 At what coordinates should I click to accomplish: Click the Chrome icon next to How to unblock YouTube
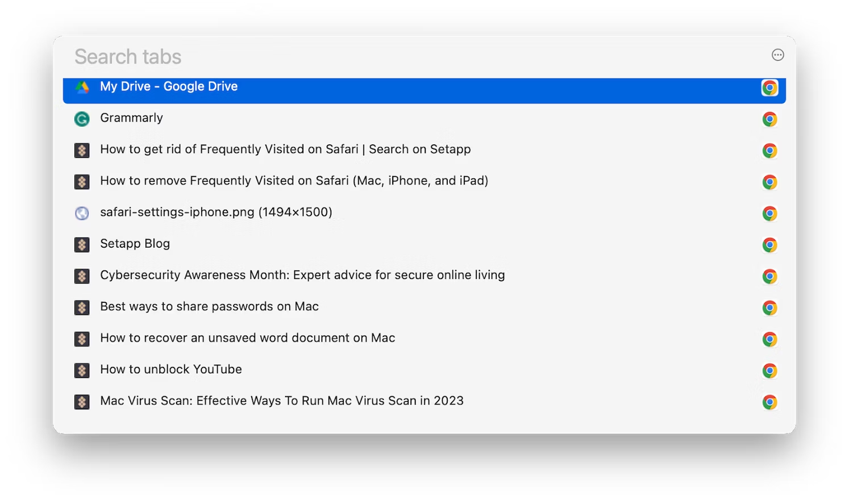(x=770, y=370)
